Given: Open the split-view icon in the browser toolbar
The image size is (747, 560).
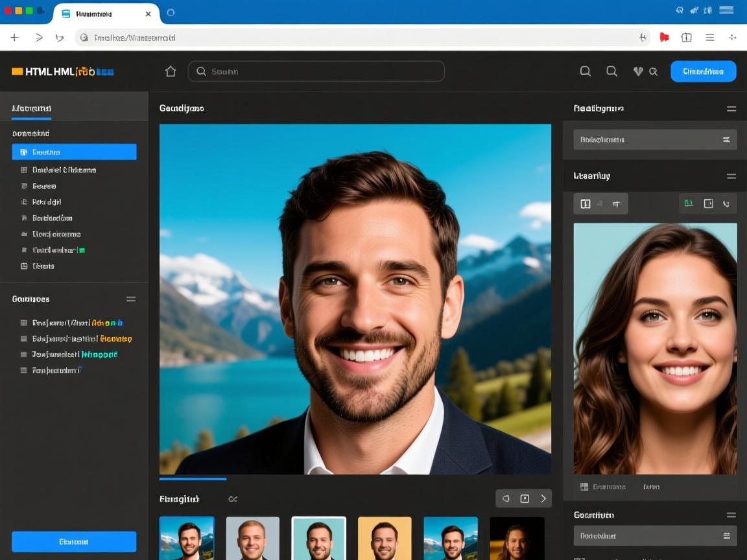Looking at the screenshot, I should [687, 38].
